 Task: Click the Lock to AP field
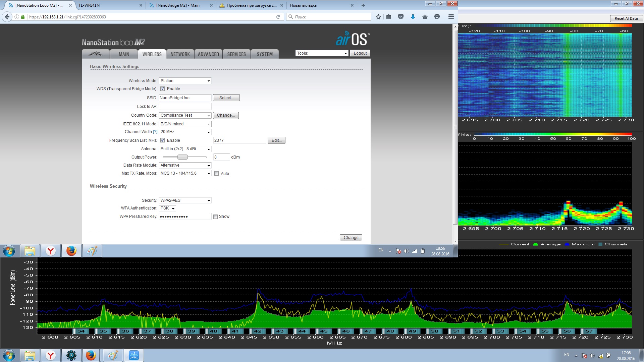click(185, 107)
